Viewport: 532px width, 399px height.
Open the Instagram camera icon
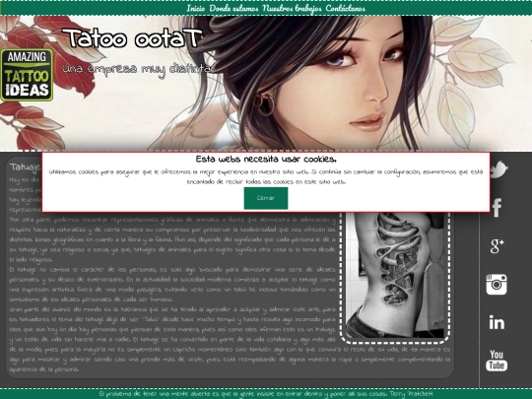click(x=497, y=285)
